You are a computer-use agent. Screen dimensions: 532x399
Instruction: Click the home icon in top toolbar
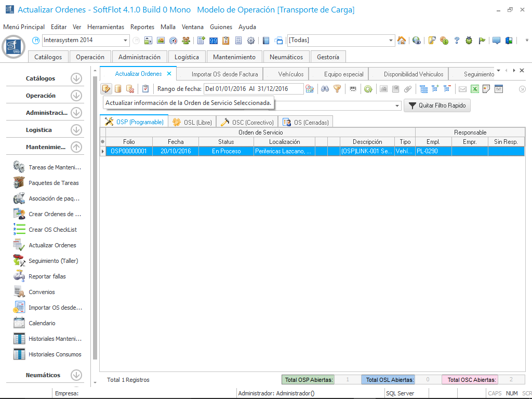coord(401,41)
